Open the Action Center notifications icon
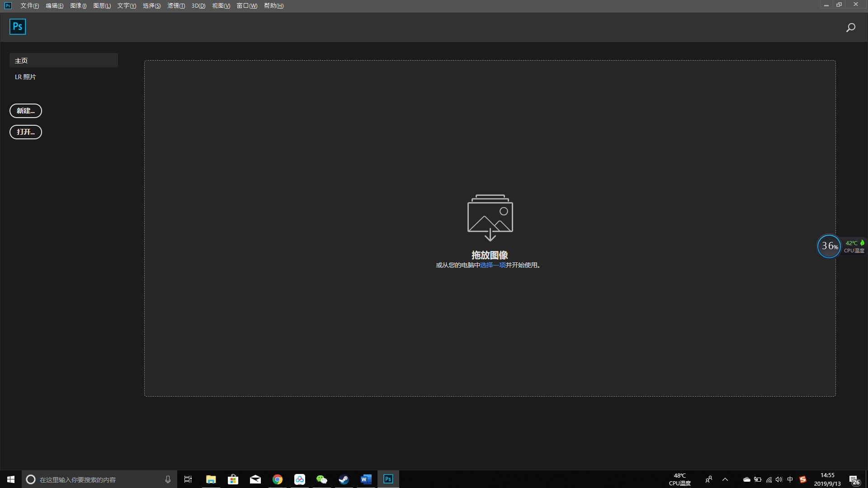 tap(854, 480)
